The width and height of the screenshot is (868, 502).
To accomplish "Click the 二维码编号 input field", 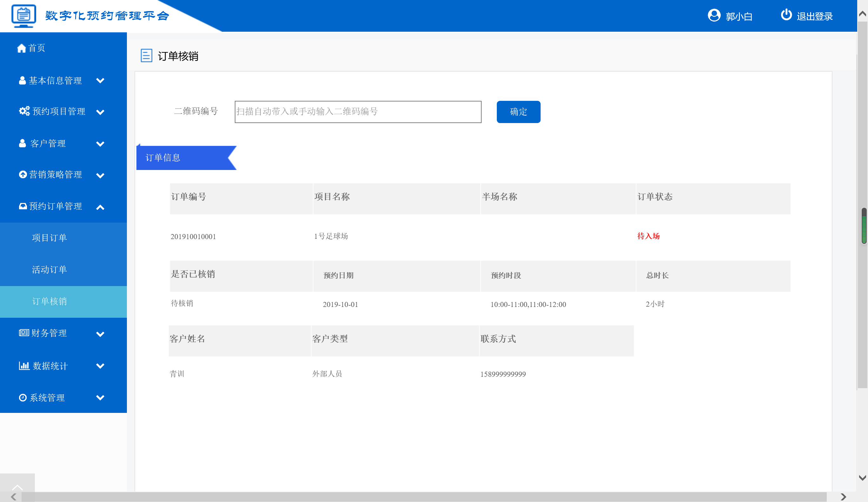I will [358, 112].
